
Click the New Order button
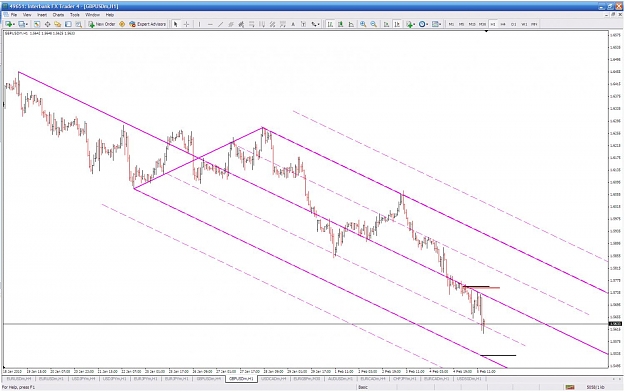102,24
